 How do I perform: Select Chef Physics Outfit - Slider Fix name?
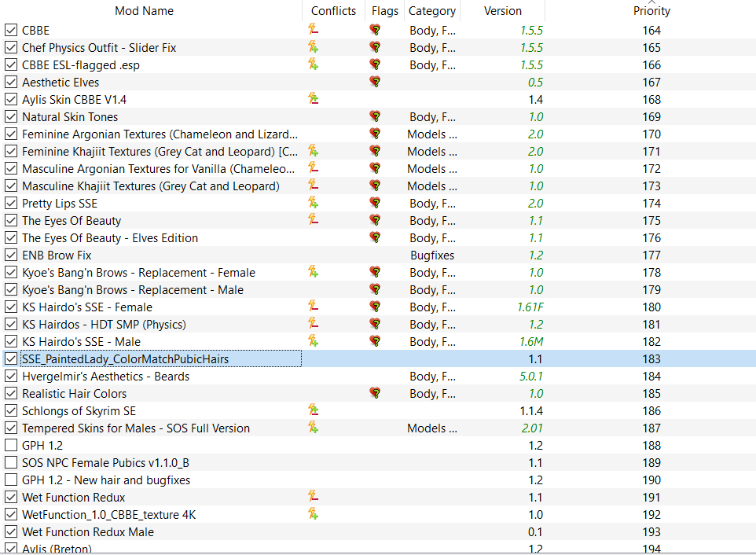tap(99, 48)
